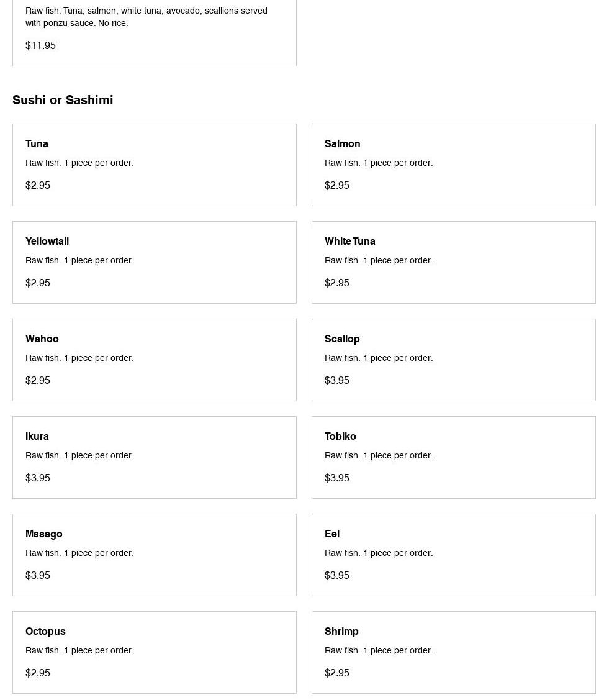
Task: Select the Eel menu item
Action: coord(453,555)
